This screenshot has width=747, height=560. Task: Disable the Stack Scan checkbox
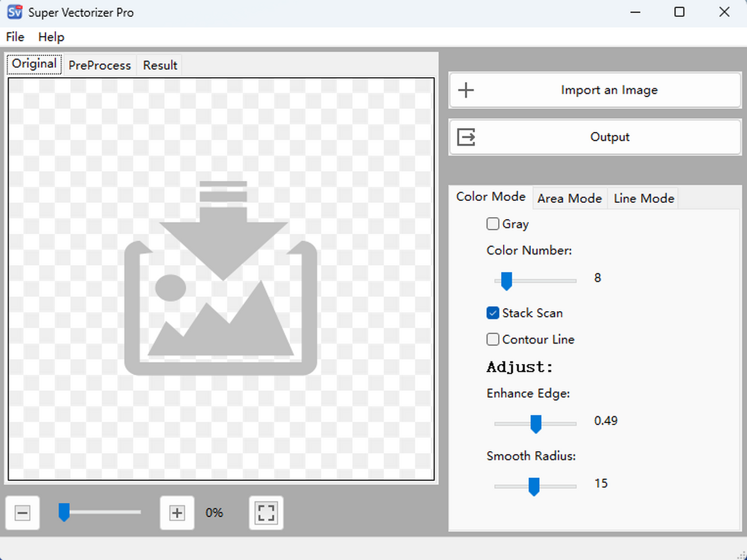492,313
